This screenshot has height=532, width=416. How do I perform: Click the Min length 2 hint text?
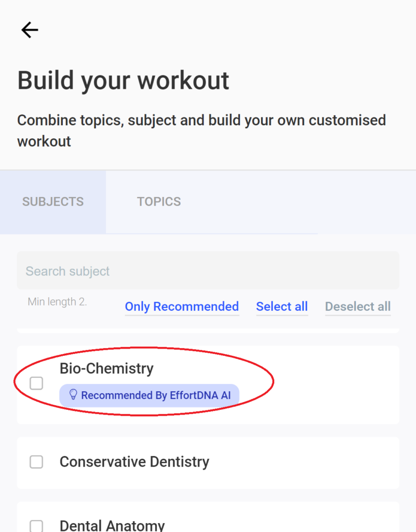[57, 302]
